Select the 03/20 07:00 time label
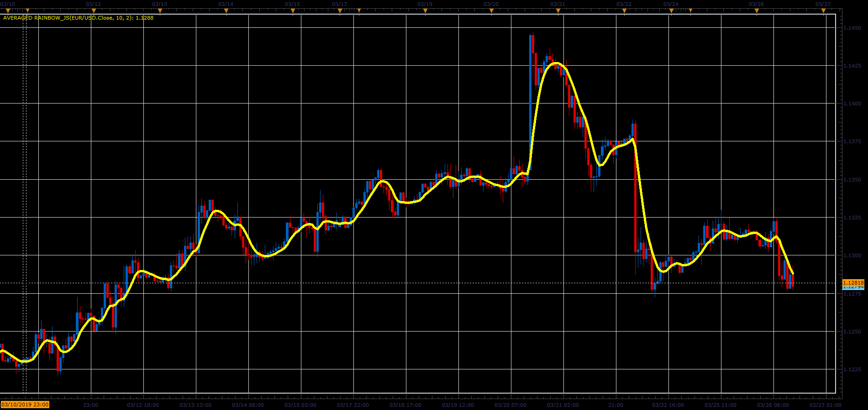The width and height of the screenshot is (868, 410). [510, 405]
